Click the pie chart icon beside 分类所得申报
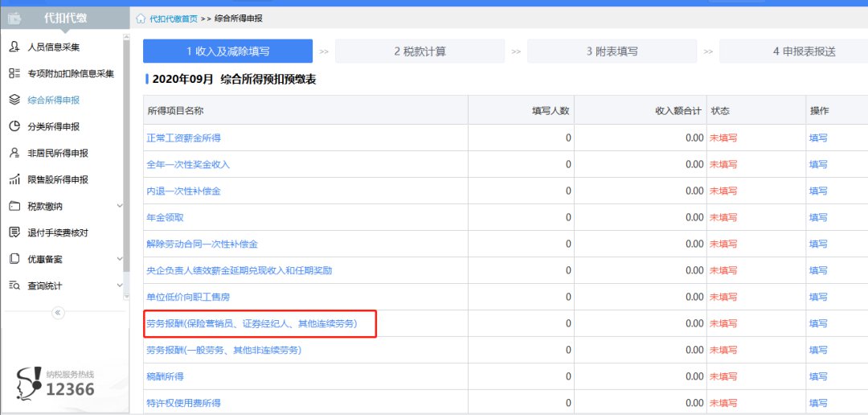The width and height of the screenshot is (868, 415). pyautogui.click(x=14, y=127)
